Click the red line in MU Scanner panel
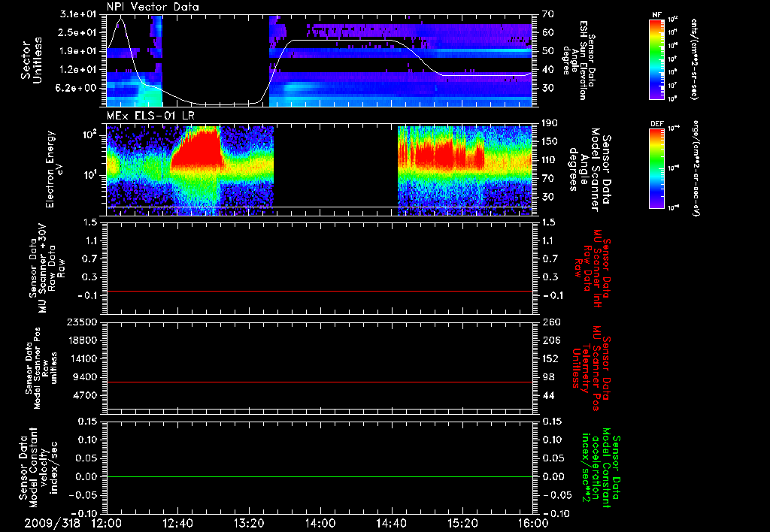The width and height of the screenshot is (770, 532). pyautogui.click(x=319, y=291)
